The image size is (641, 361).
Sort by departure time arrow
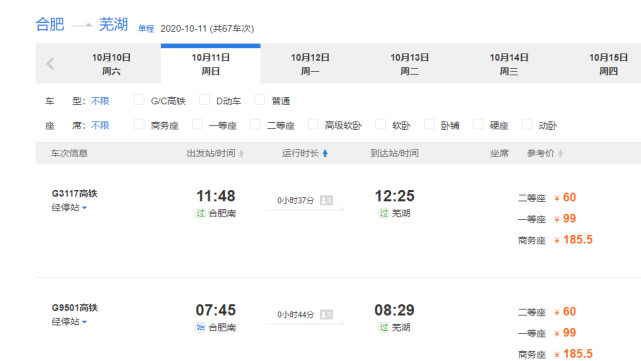click(242, 153)
